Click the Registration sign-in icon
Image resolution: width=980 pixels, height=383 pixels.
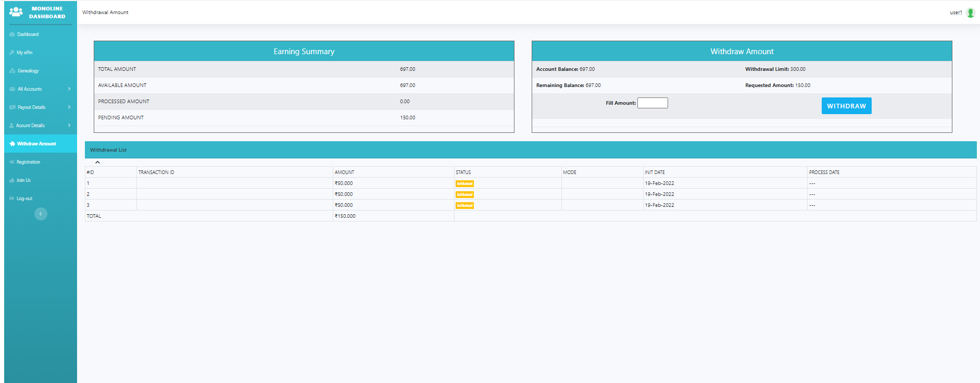[12, 162]
